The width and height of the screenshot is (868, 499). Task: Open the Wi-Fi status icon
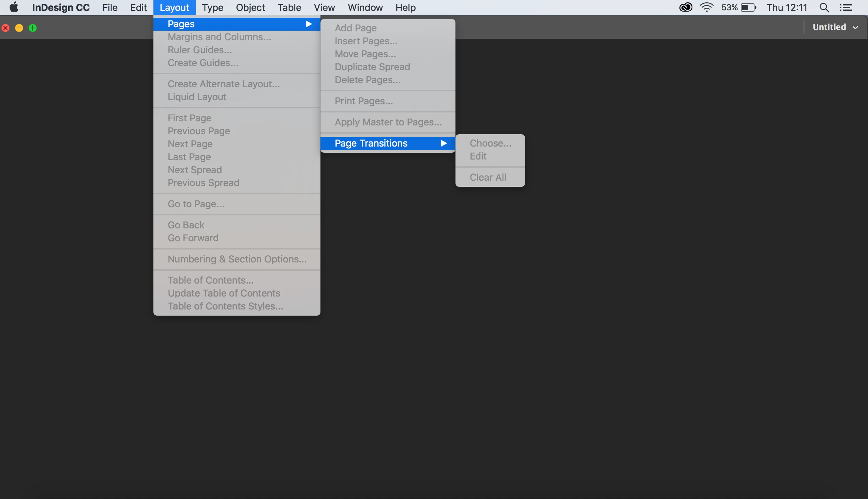pyautogui.click(x=706, y=7)
